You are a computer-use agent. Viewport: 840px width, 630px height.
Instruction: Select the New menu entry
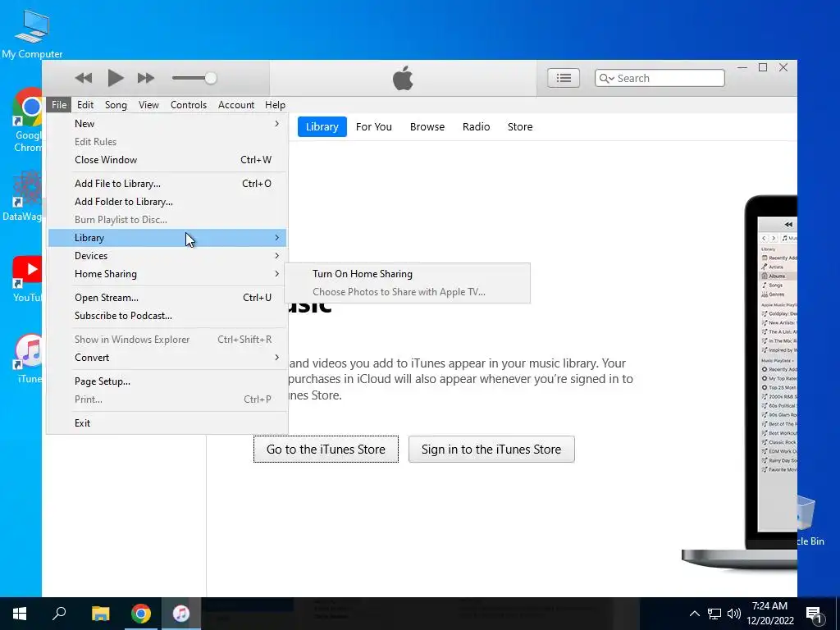click(167, 124)
